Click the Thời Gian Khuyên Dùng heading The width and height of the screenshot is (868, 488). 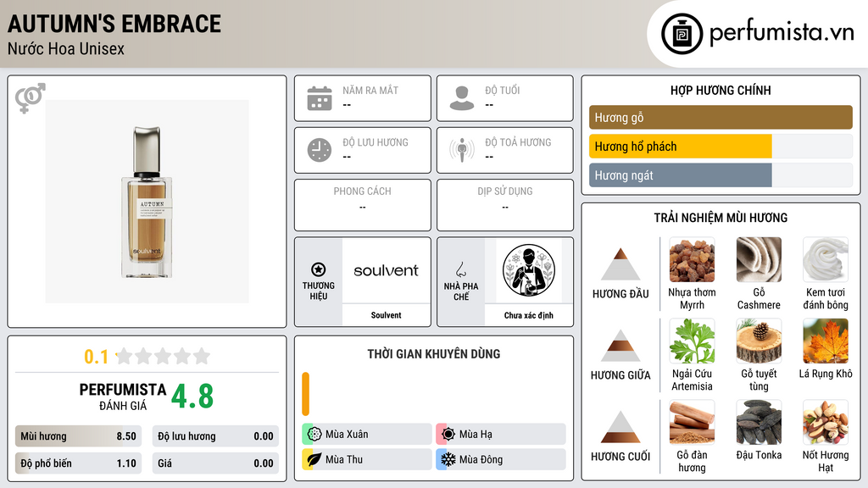[x=434, y=354]
